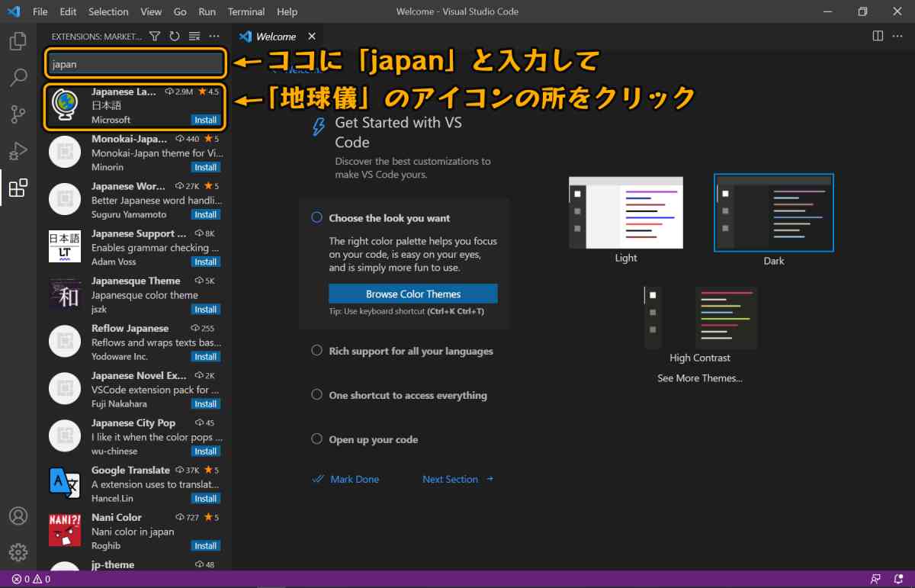Open the Terminal menu

coord(246,11)
